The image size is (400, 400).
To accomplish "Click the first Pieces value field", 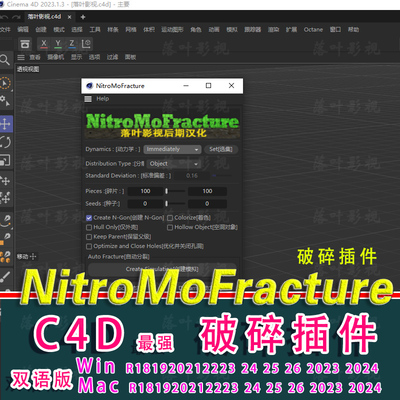I will (x=145, y=191).
